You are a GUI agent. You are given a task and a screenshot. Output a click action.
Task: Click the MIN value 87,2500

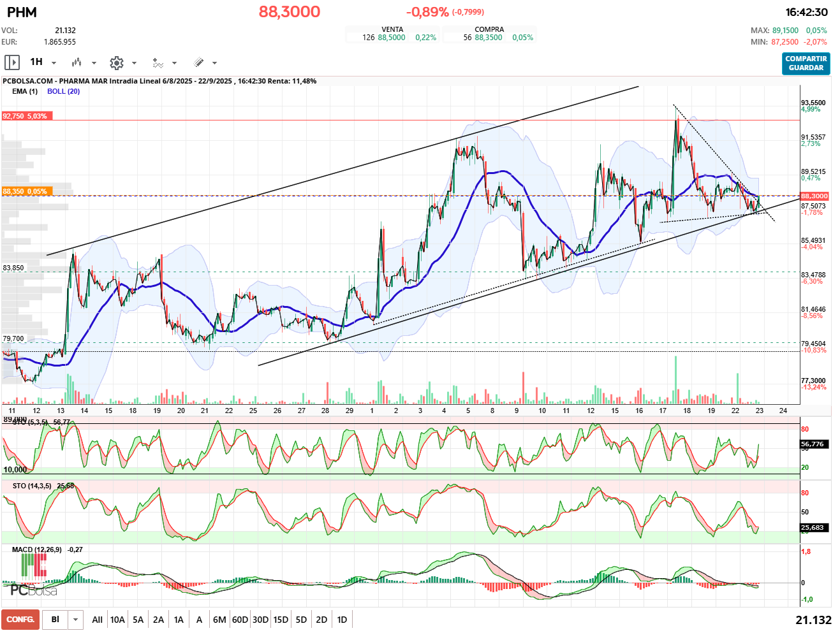[x=785, y=42]
